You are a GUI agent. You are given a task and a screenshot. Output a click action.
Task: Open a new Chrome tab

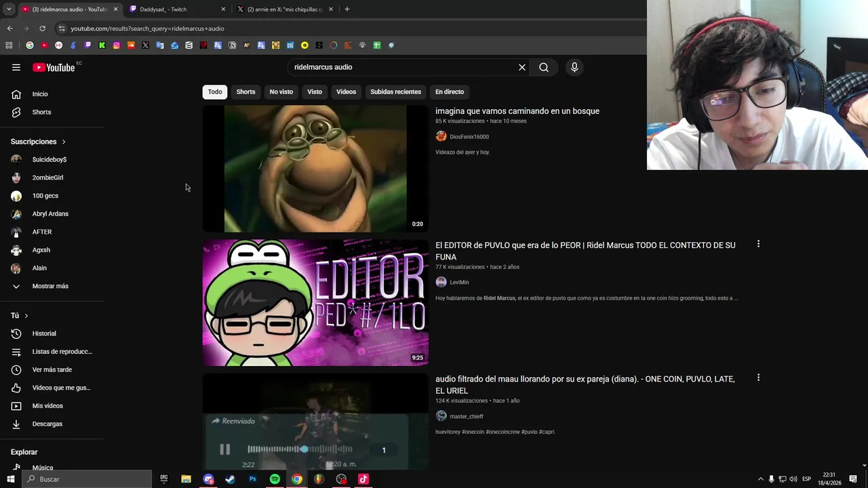[347, 9]
